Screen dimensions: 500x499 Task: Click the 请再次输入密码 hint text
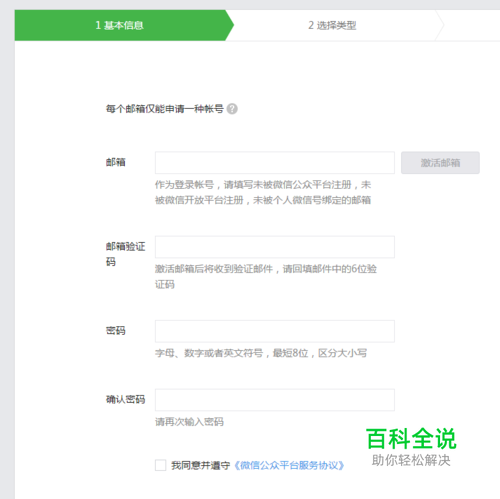click(x=189, y=422)
